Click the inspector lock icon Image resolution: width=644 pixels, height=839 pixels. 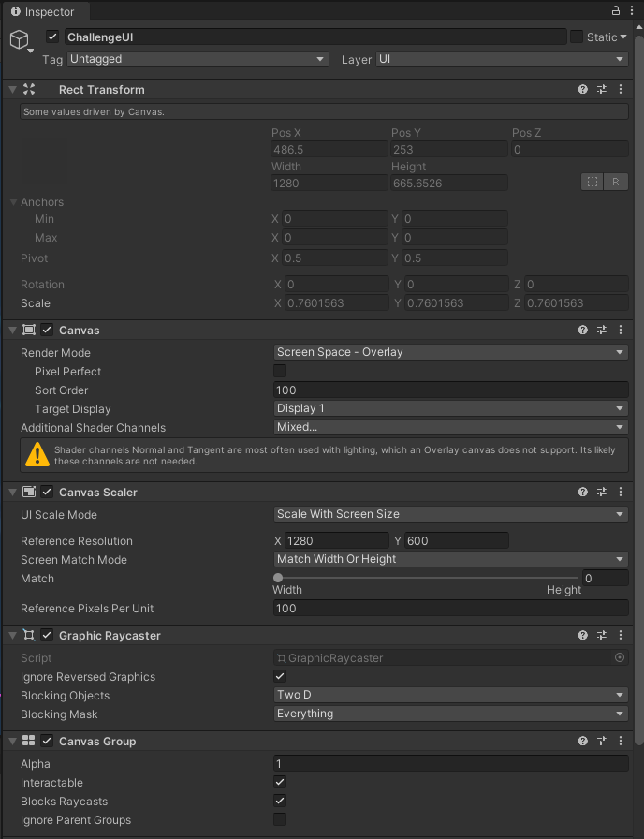(614, 10)
